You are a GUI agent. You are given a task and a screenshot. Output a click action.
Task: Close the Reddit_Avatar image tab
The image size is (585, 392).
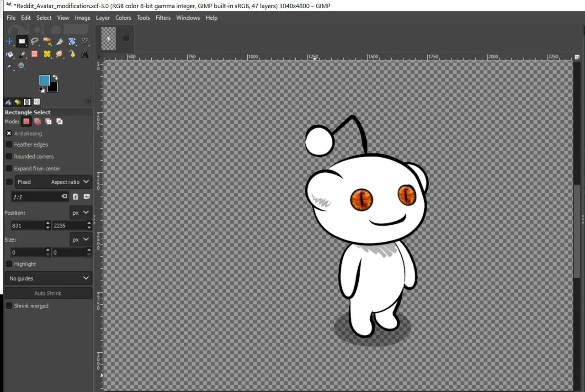pyautogui.click(x=126, y=38)
